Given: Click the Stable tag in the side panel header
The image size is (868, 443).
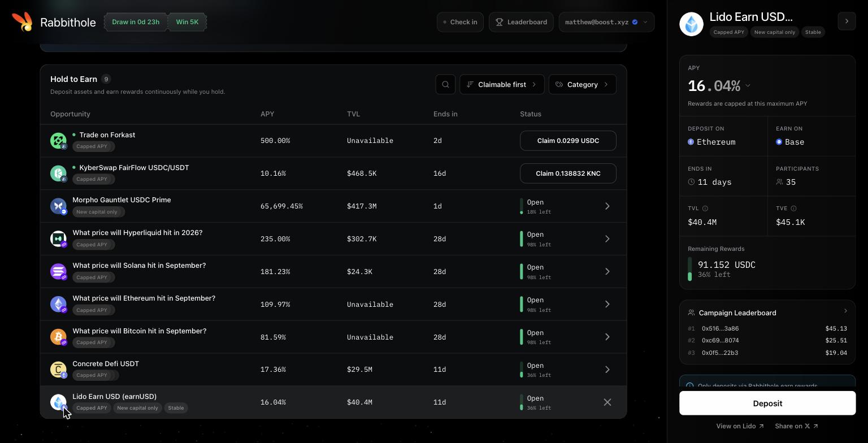Looking at the screenshot, I should click(813, 32).
